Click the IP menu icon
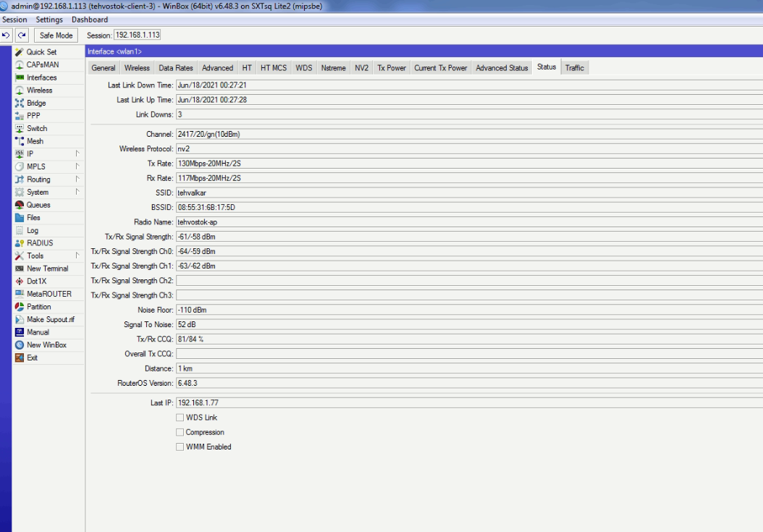This screenshot has width=763, height=532. 19,153
